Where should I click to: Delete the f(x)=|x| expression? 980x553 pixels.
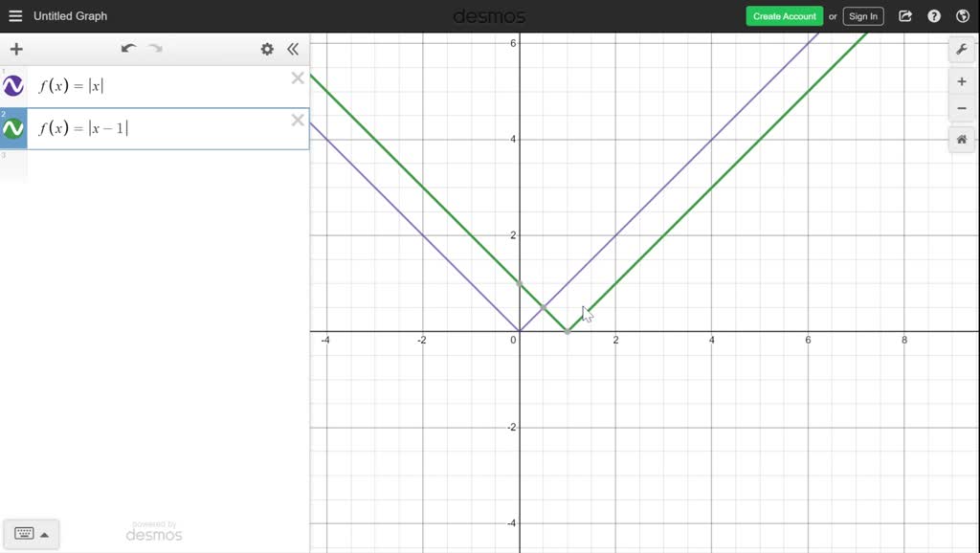298,78
